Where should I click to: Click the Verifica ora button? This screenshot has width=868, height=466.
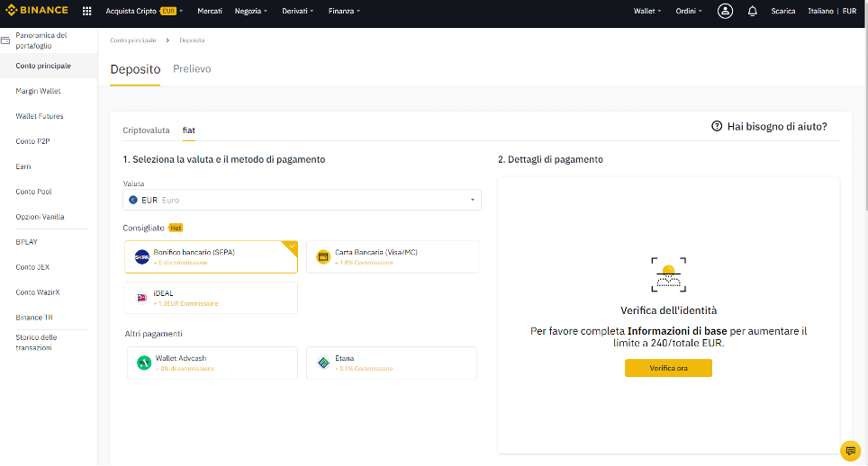click(x=668, y=368)
